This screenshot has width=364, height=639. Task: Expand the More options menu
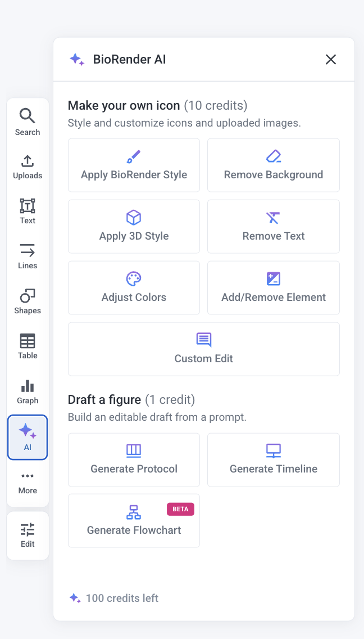coord(28,482)
